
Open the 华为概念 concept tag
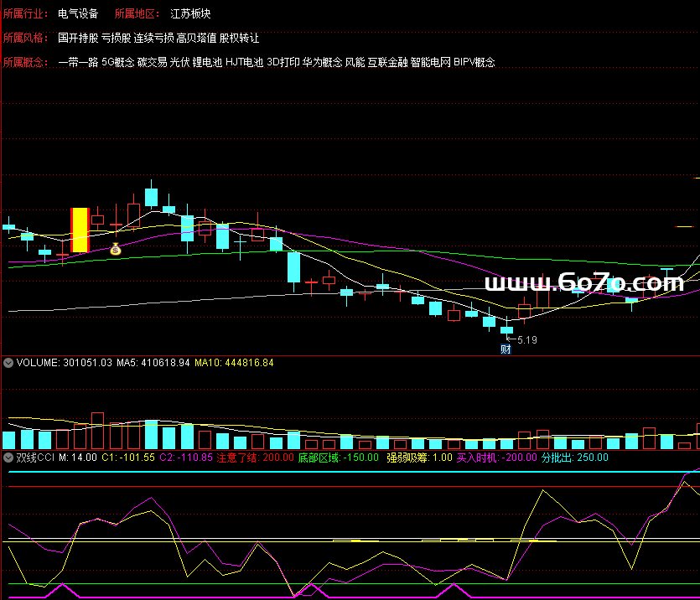pos(321,62)
